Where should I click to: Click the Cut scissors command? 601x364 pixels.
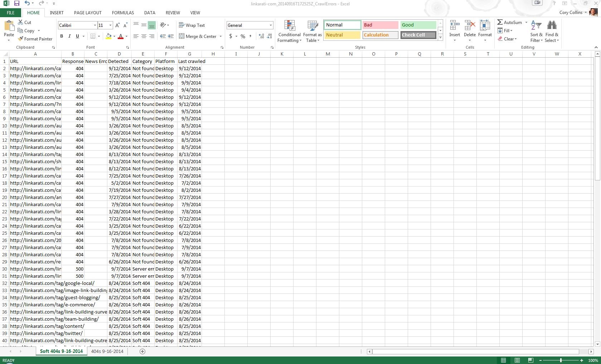[x=20, y=22]
